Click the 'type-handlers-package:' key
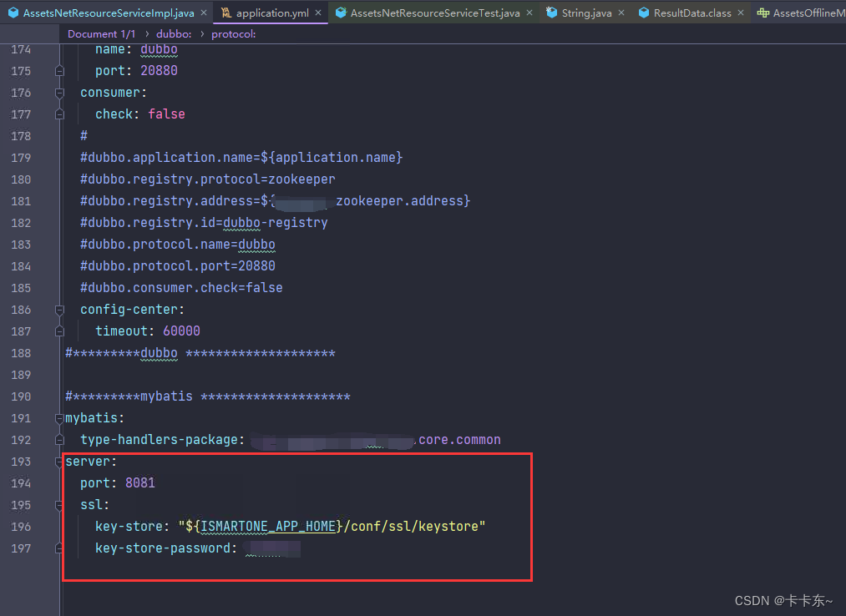 tap(162, 440)
